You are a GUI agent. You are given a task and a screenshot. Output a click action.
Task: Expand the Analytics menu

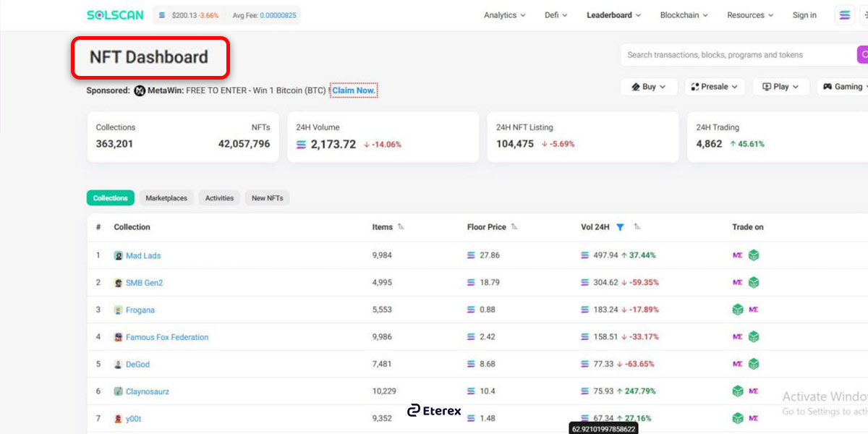[505, 15]
